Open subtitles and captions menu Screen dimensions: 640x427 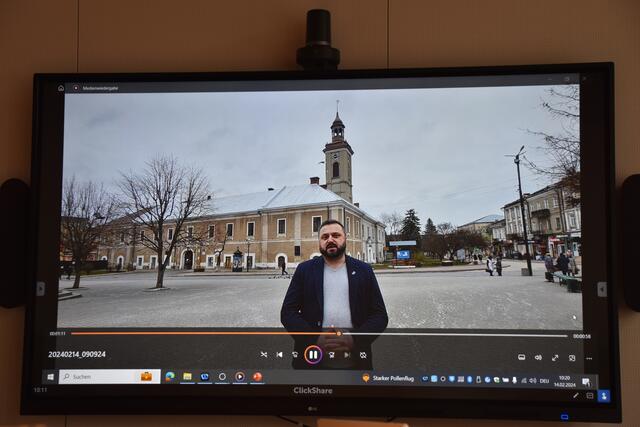[x=521, y=357]
